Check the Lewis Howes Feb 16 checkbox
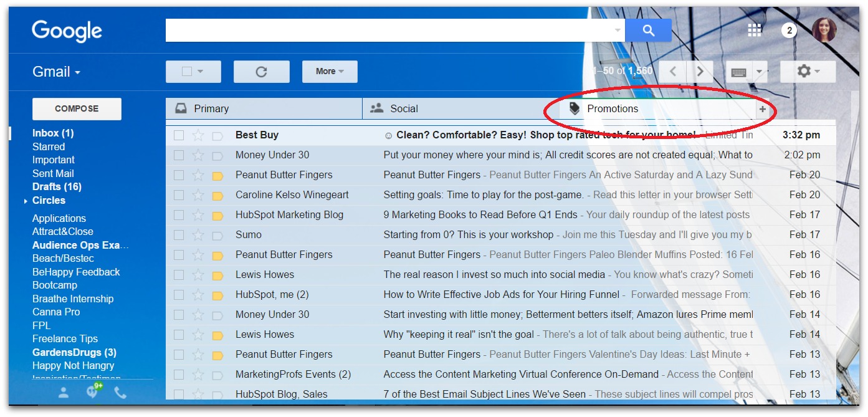868x417 pixels. pos(179,275)
